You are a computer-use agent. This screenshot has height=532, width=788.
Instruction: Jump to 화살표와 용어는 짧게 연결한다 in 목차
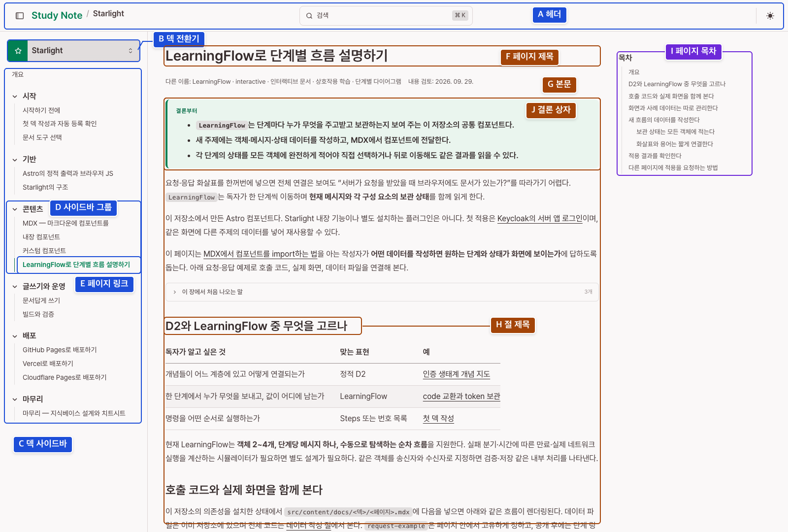pos(675,144)
